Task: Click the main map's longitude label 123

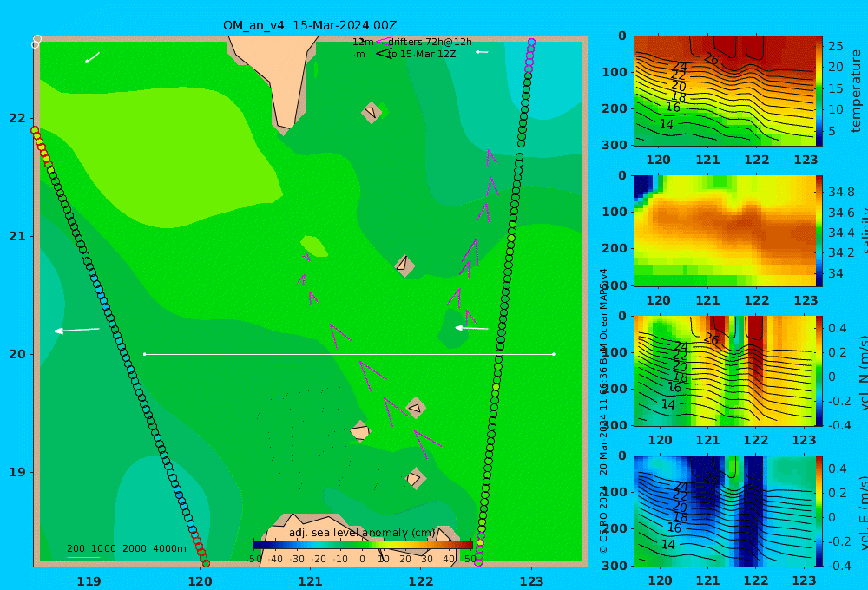Action: [x=531, y=581]
